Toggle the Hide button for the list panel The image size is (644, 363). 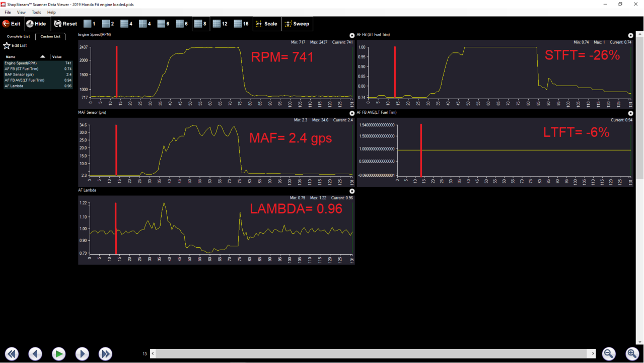click(36, 24)
